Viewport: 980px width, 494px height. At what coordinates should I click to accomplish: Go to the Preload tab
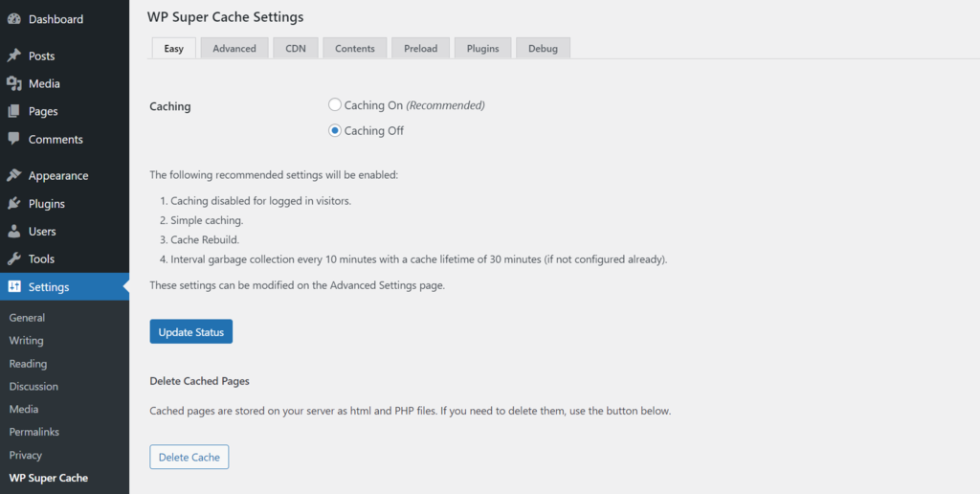[421, 49]
